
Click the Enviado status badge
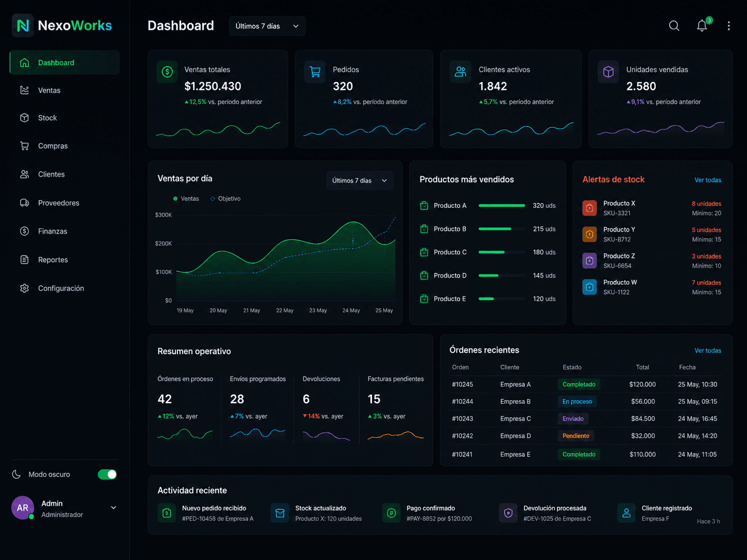click(573, 419)
